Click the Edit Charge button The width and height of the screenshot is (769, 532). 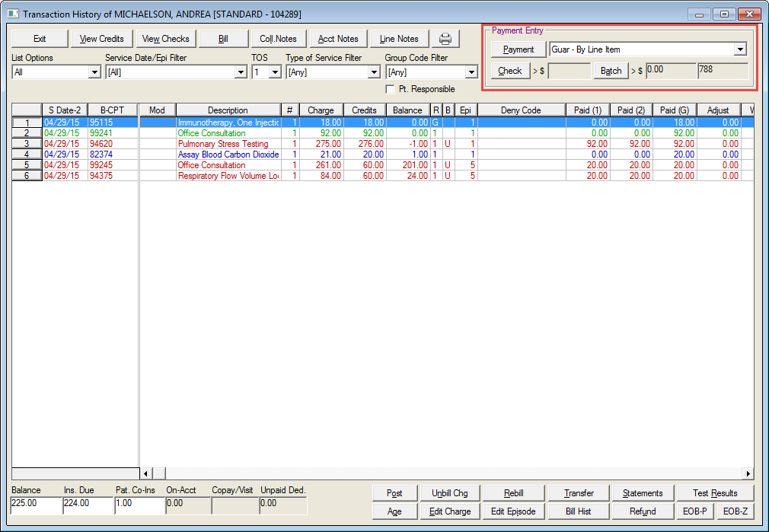point(449,511)
